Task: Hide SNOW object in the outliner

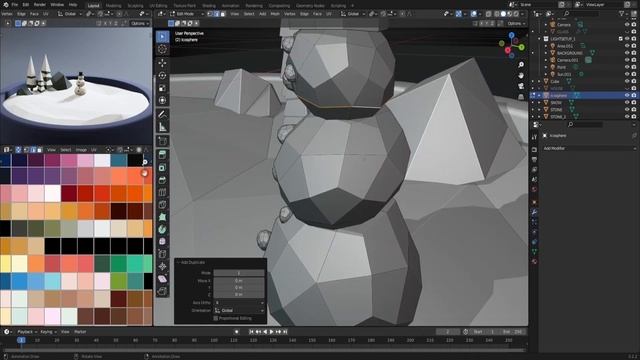Action: click(x=627, y=102)
